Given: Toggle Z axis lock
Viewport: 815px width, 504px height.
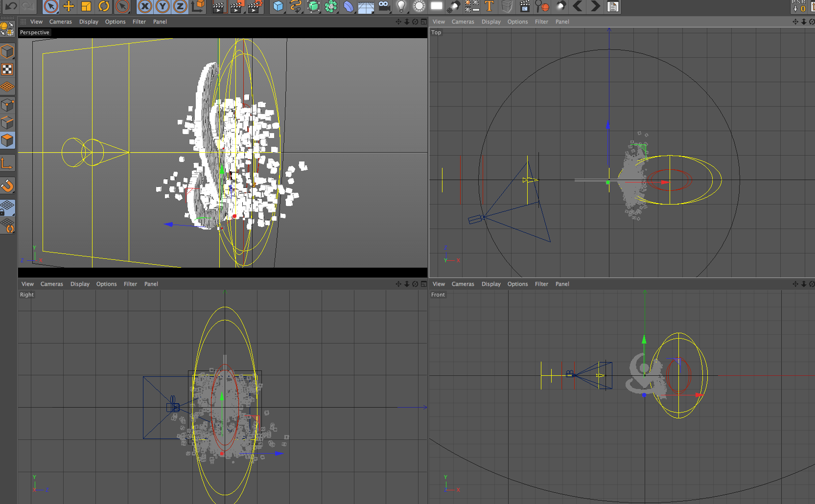Looking at the screenshot, I should [x=180, y=6].
